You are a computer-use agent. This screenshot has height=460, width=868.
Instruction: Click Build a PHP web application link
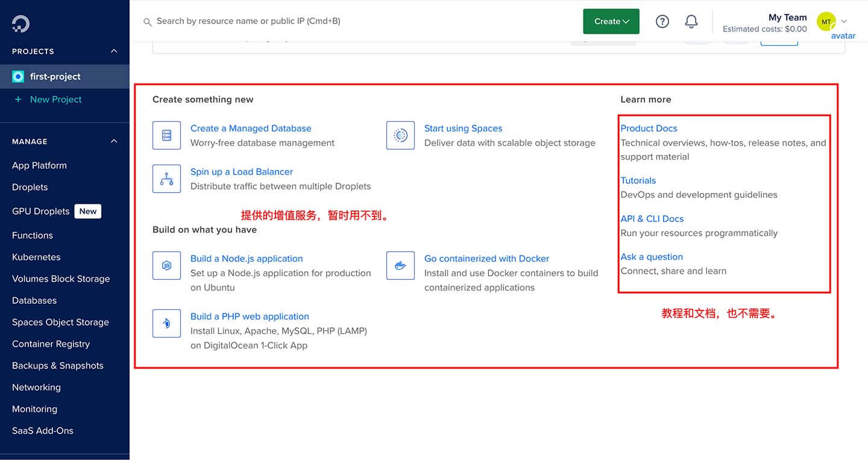[x=250, y=317]
